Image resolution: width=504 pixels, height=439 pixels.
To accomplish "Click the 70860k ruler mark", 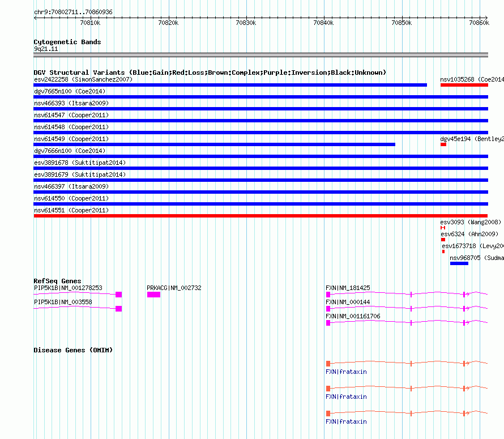I will 479,23.
